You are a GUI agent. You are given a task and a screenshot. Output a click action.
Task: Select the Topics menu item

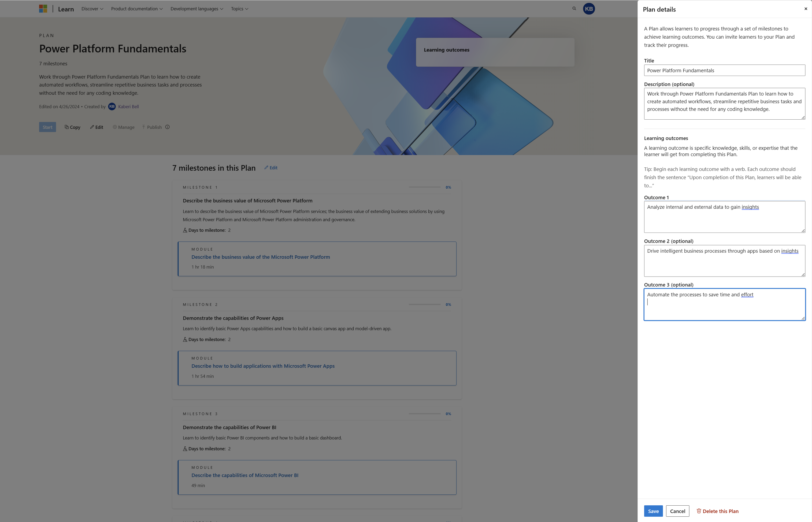[x=239, y=8]
